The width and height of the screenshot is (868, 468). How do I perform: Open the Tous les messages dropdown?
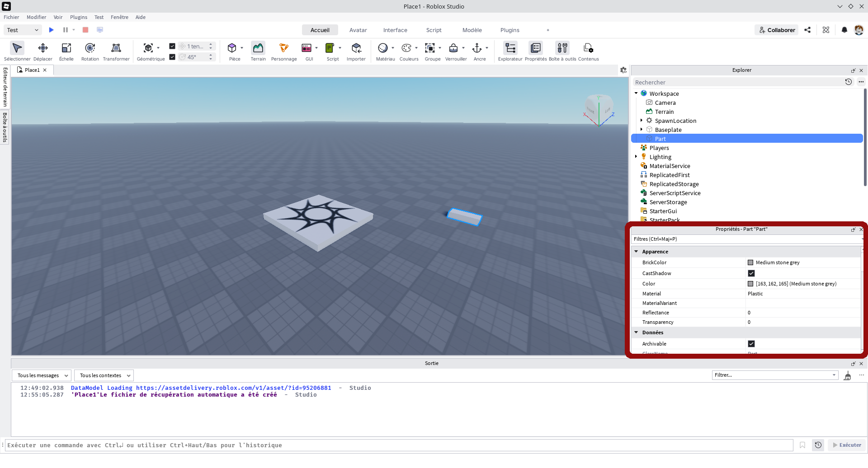coord(42,375)
